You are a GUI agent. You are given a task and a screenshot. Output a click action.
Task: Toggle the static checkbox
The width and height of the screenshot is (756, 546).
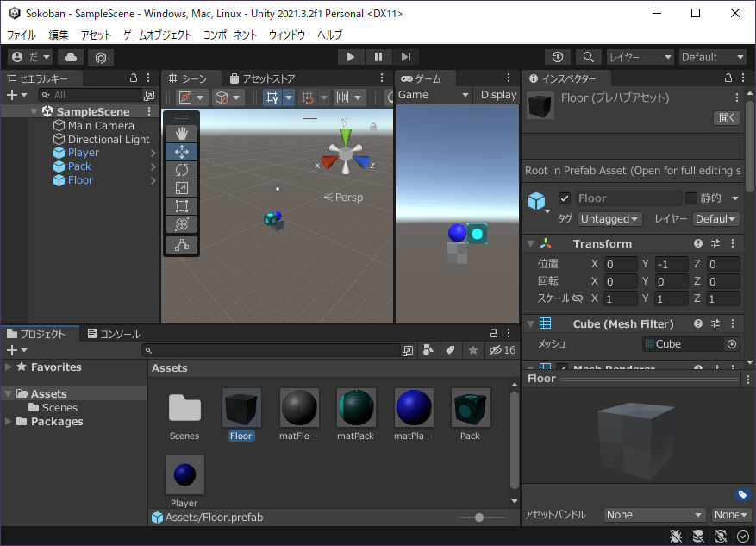(x=691, y=198)
